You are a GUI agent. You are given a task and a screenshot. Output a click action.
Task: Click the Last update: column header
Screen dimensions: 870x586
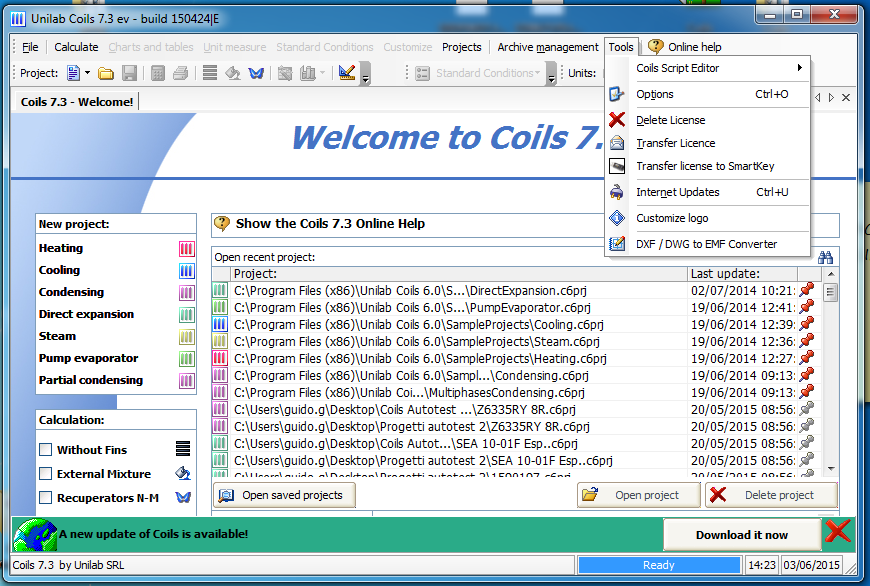tap(742, 274)
